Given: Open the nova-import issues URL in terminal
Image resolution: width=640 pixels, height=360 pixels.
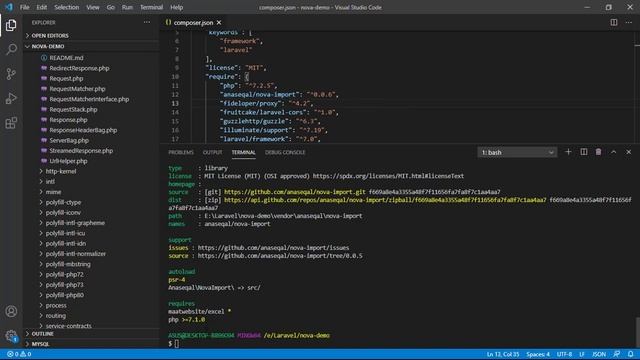Looking at the screenshot, I should [x=273, y=248].
